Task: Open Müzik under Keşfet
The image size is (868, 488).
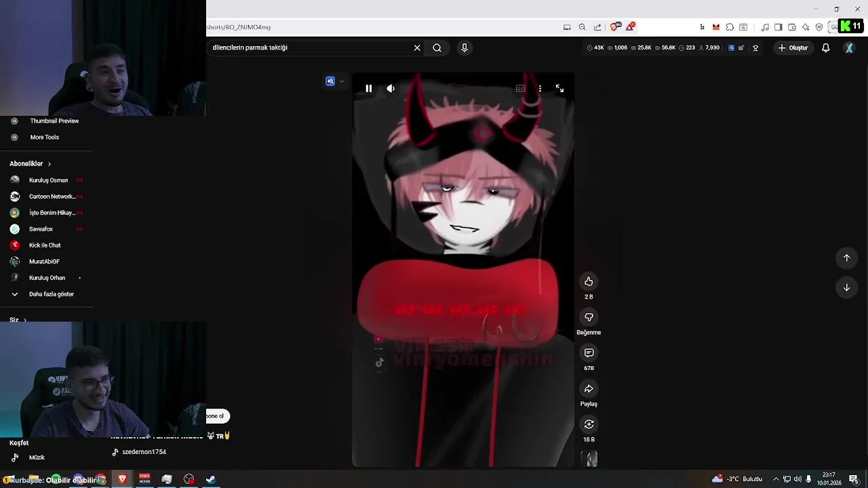Action: [37, 457]
